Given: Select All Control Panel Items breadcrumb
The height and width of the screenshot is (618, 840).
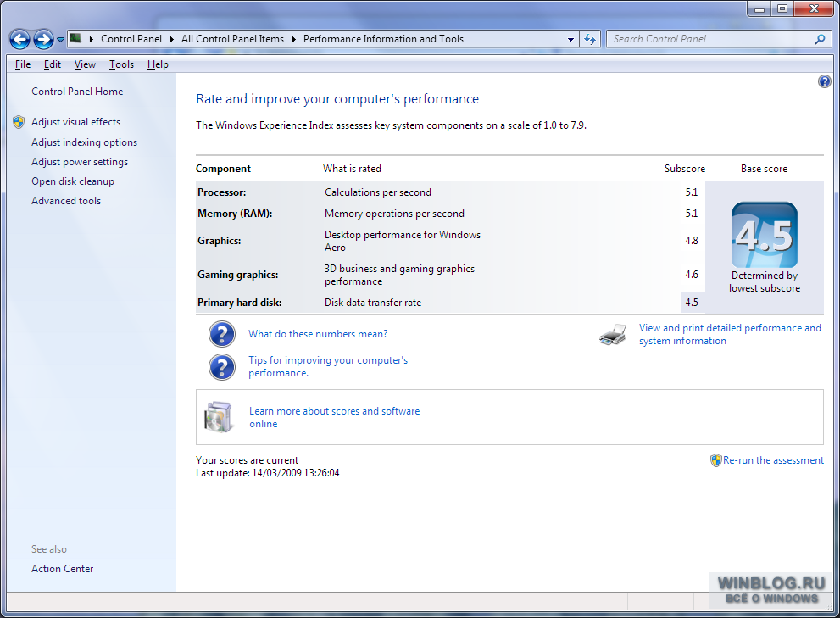Looking at the screenshot, I should [x=232, y=39].
